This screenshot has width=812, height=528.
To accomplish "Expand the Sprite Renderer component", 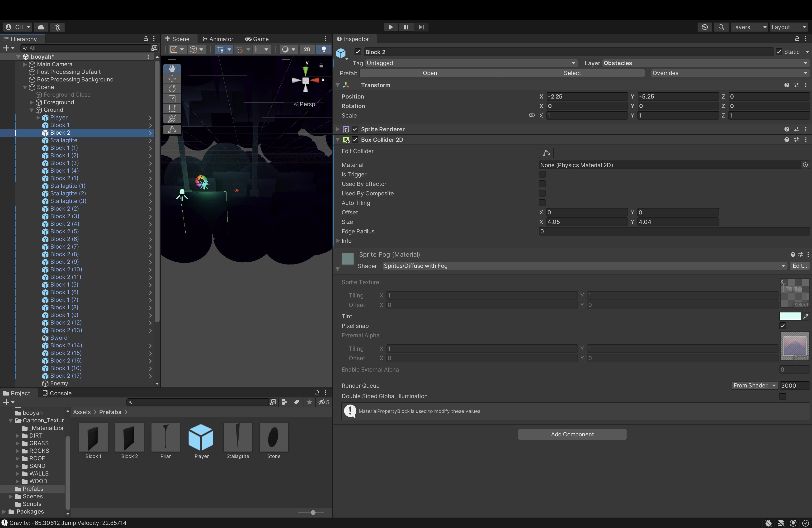I will (337, 129).
